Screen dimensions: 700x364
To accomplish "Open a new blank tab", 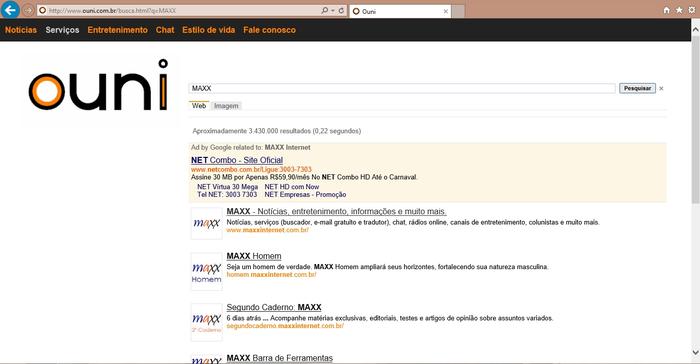I will coord(458,11).
